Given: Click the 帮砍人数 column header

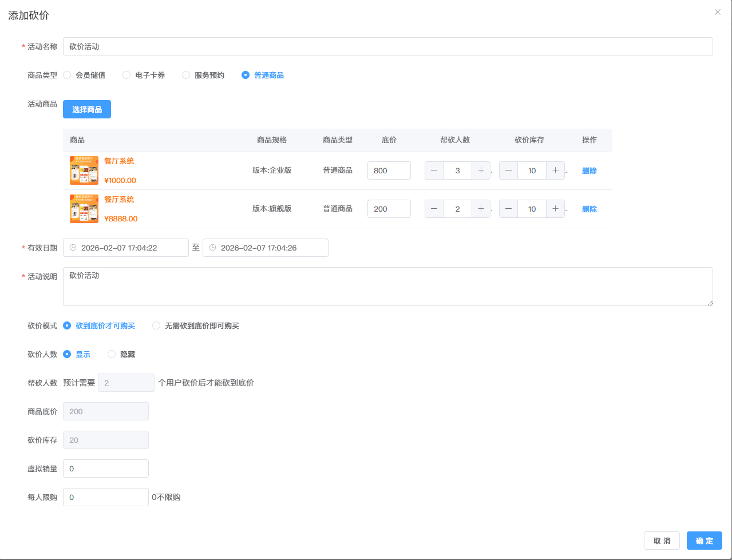Looking at the screenshot, I should pos(455,140).
